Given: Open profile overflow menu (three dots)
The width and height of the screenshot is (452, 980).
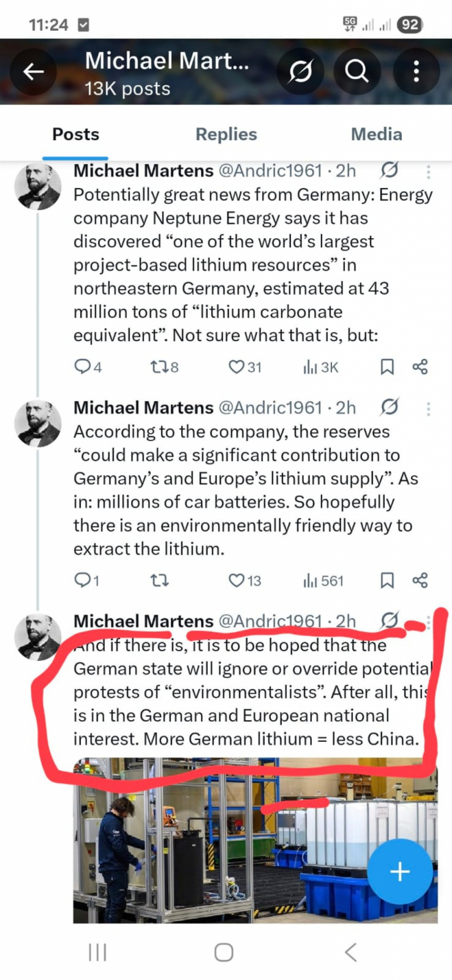Looking at the screenshot, I should (x=416, y=72).
